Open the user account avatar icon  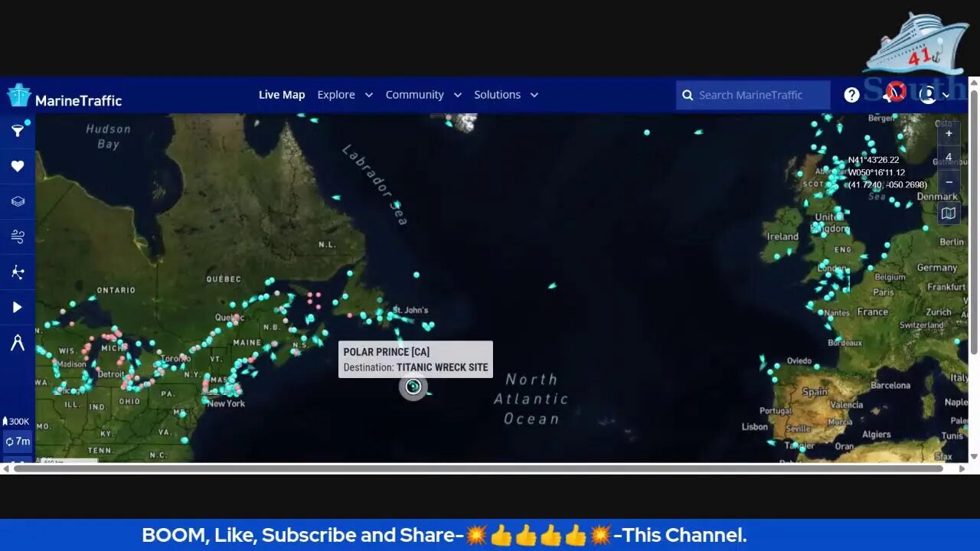[x=927, y=95]
